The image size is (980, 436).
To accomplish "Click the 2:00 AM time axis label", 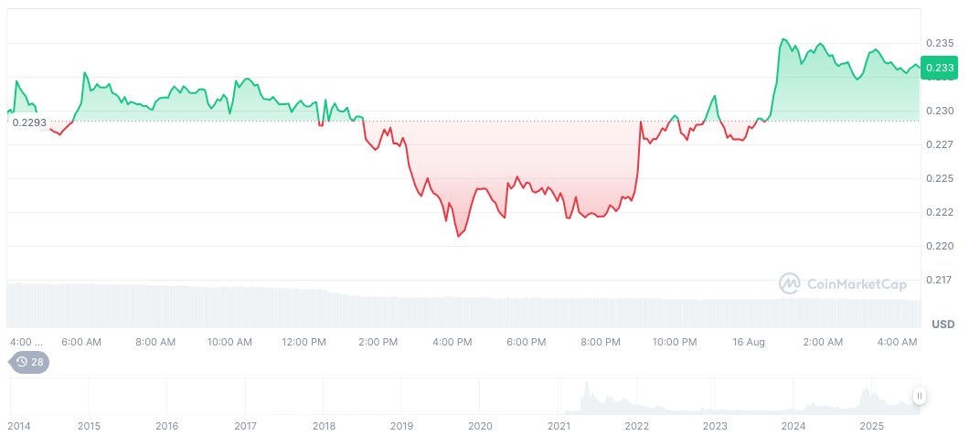I will tap(823, 342).
